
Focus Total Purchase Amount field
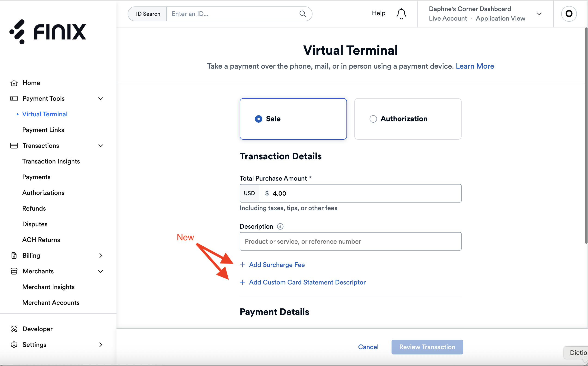click(360, 193)
